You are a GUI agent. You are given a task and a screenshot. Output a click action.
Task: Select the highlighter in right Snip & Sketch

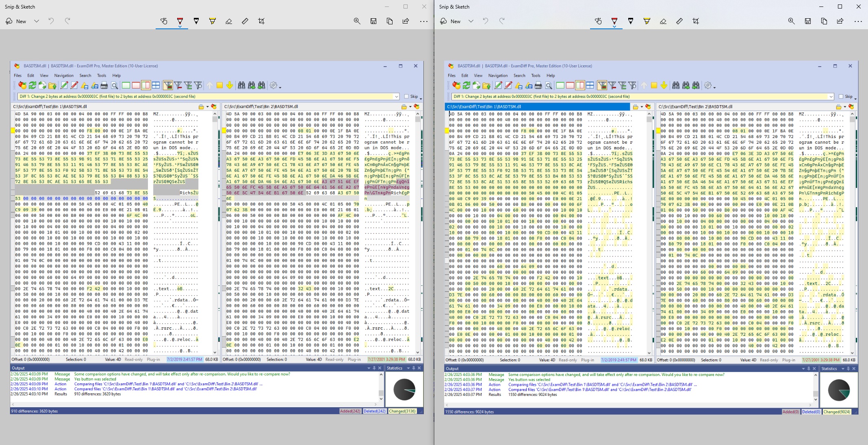pos(647,21)
